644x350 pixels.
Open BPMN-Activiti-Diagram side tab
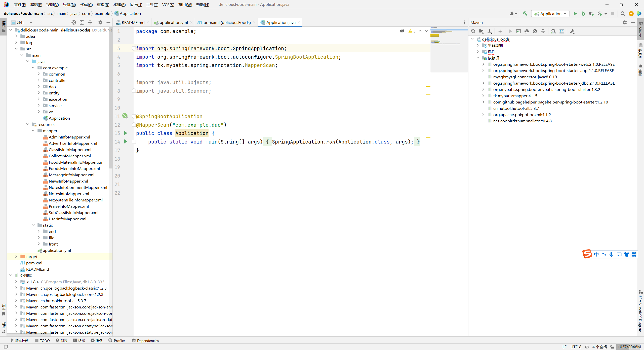tap(640, 311)
